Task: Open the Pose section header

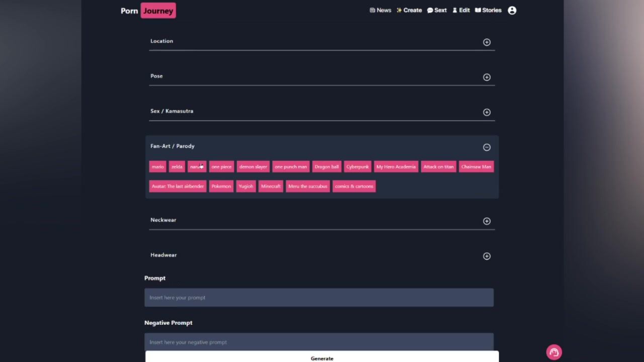Action: [156, 76]
